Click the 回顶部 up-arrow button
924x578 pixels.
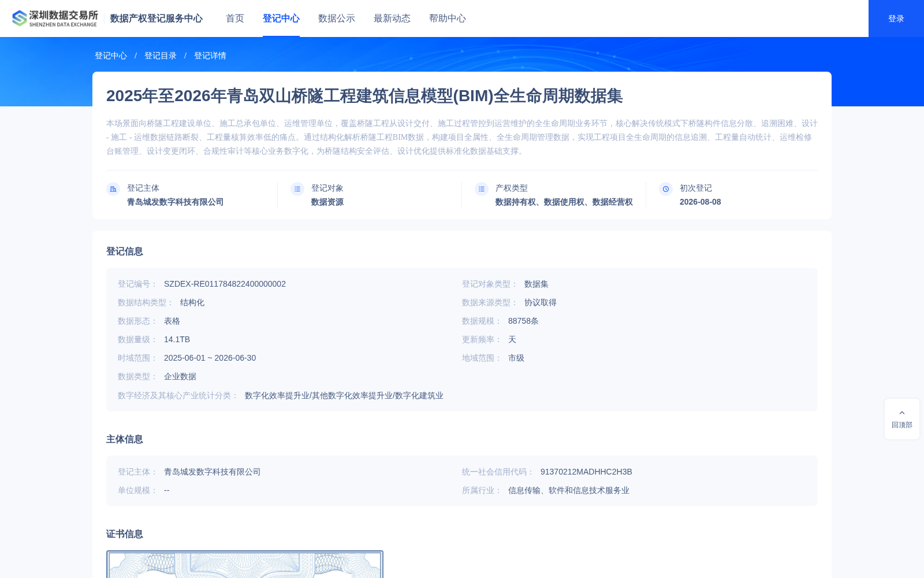pyautogui.click(x=902, y=419)
